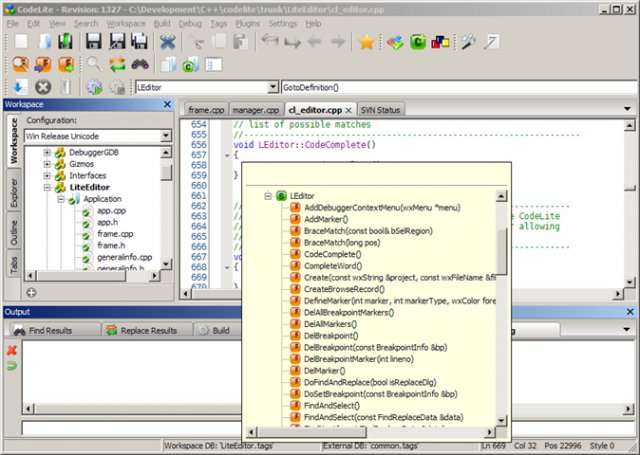Click the popup list vertical scrollbar thumb

502,250
